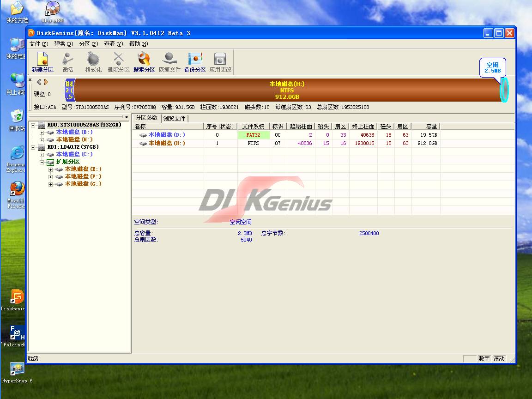Screen dimensions: 532x399
Task: Click the 搜索分区 toolbar icon
Action: (x=144, y=62)
